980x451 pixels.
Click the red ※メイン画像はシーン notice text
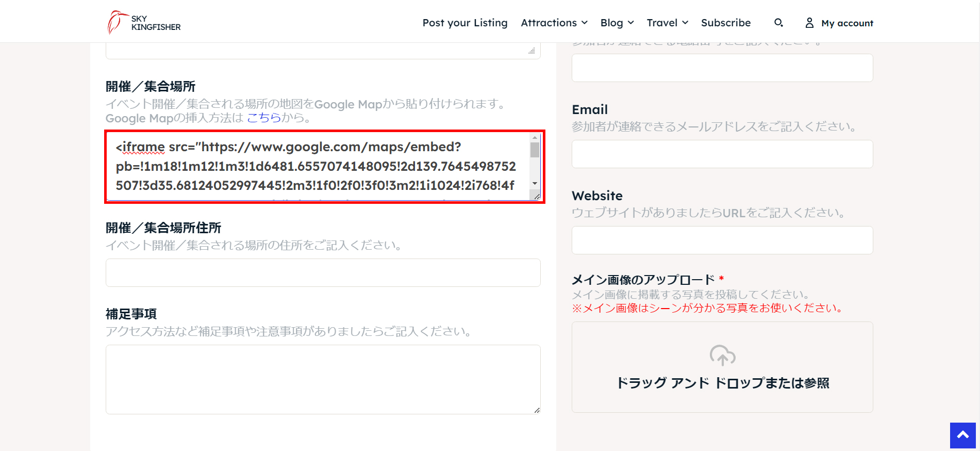tap(709, 308)
